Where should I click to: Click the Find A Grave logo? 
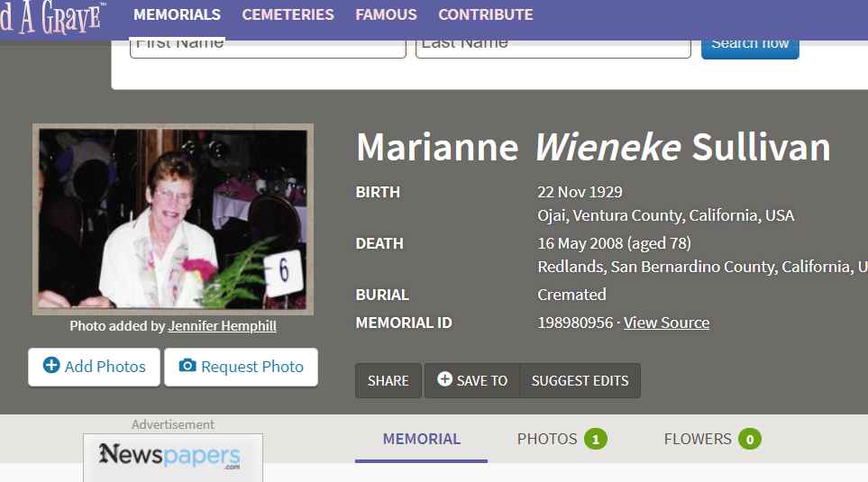(52, 17)
